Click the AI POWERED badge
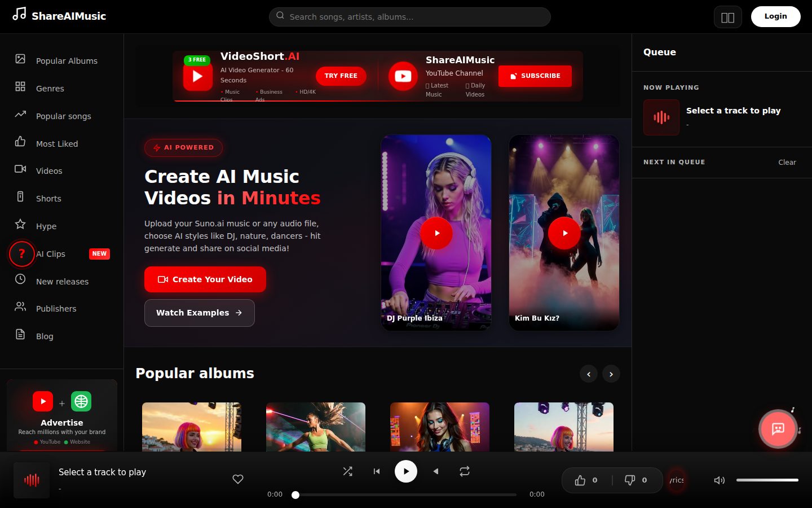This screenshot has width=812, height=508. [x=183, y=147]
